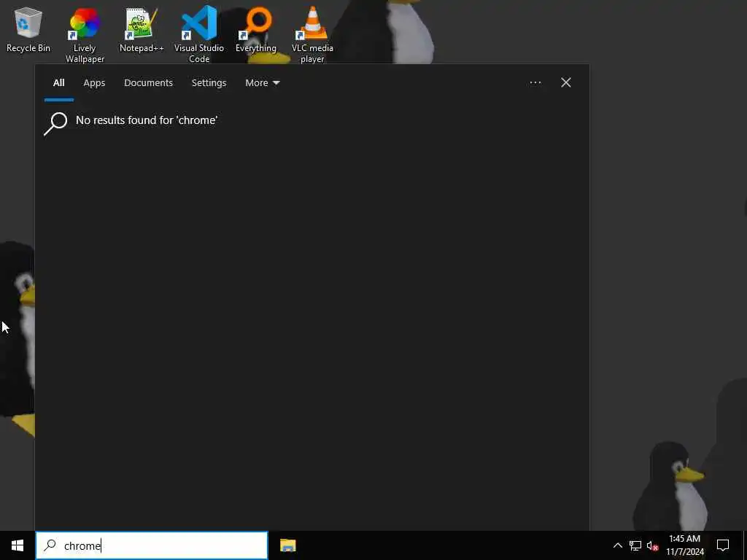The height and width of the screenshot is (560, 747).
Task: Launch the Visual Studio Code shortcut
Action: [x=199, y=35]
